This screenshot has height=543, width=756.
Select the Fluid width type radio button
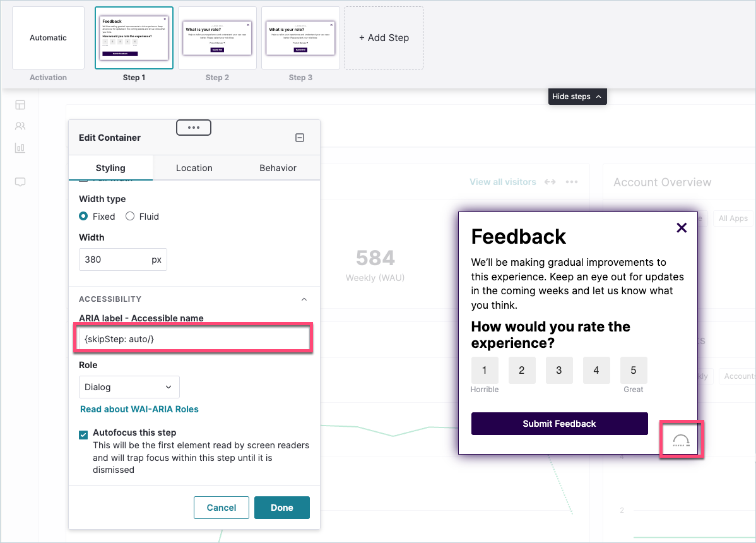[130, 216]
